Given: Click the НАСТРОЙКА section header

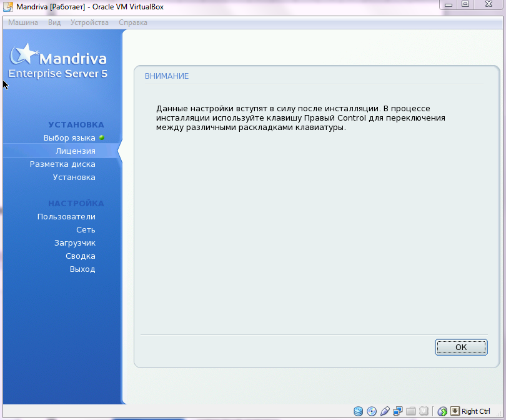Looking at the screenshot, I should tap(76, 203).
